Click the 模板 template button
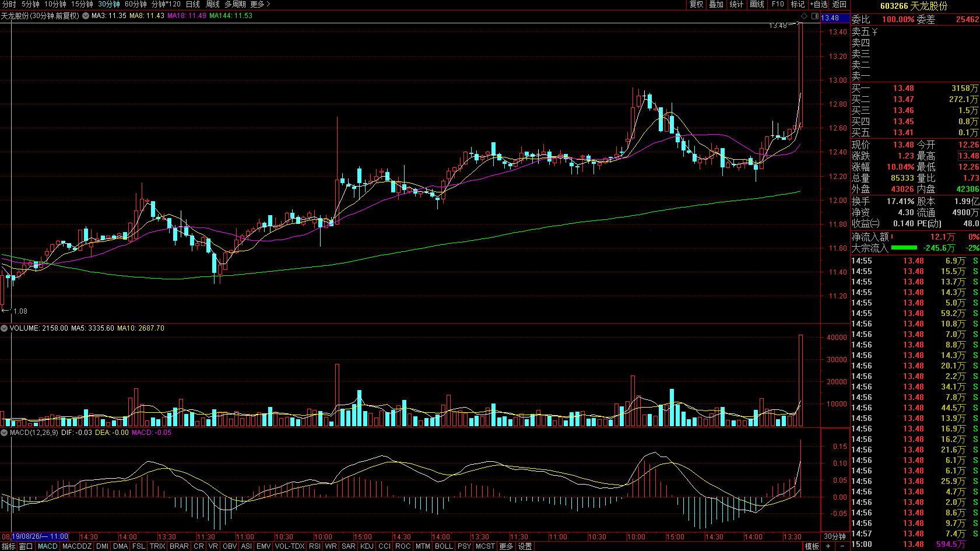Viewport: 980px width, 551px height. (x=812, y=546)
